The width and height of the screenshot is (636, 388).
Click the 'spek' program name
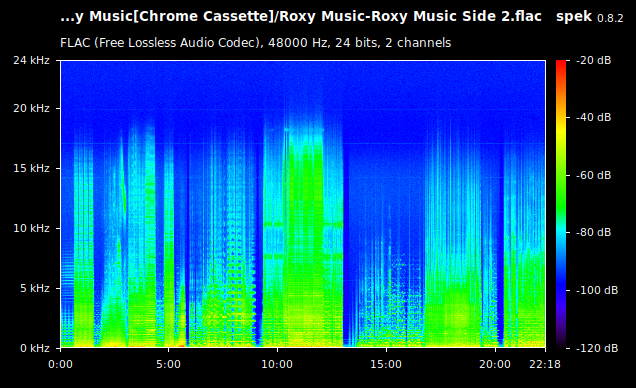point(574,17)
